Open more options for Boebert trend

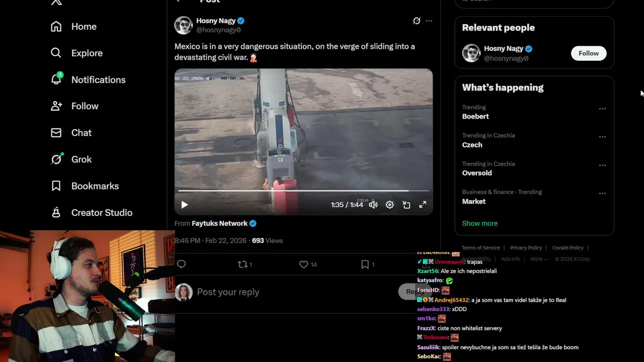[x=602, y=109]
